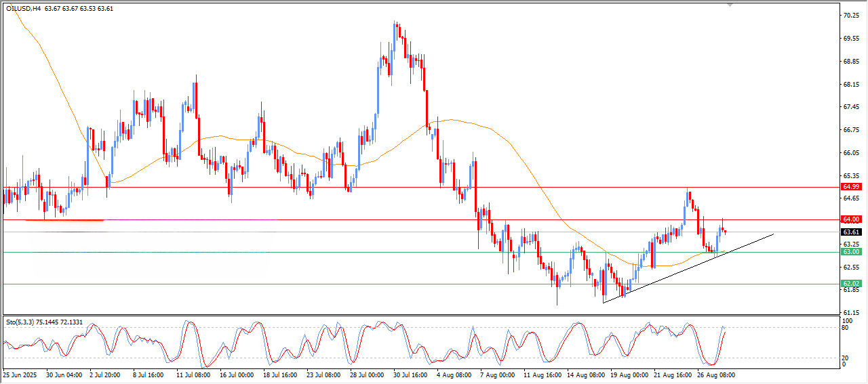Select the black ascending trendline
The width and height of the screenshot is (868, 384).
coord(688,268)
